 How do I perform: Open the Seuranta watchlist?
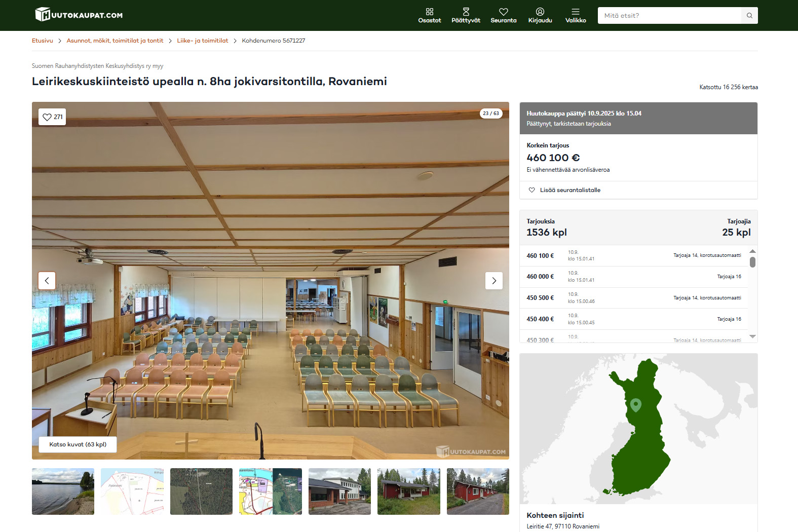coord(504,16)
